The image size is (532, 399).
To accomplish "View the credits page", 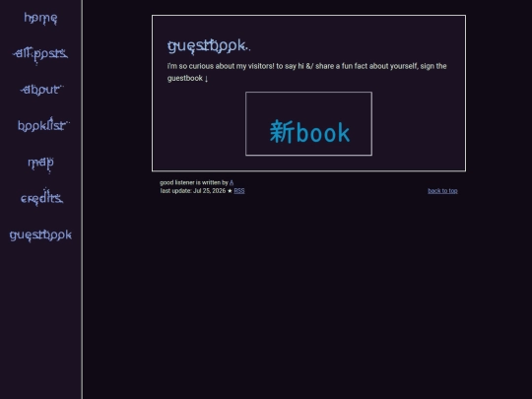I will (41, 197).
